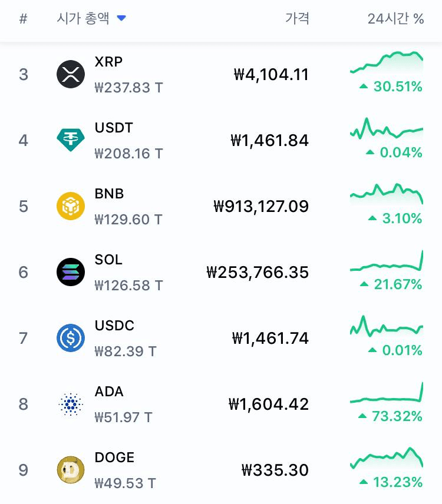Viewport: 442px width, 504px height.
Task: Click the blue sort arrow beside 시가 총액
Action: click(x=121, y=19)
